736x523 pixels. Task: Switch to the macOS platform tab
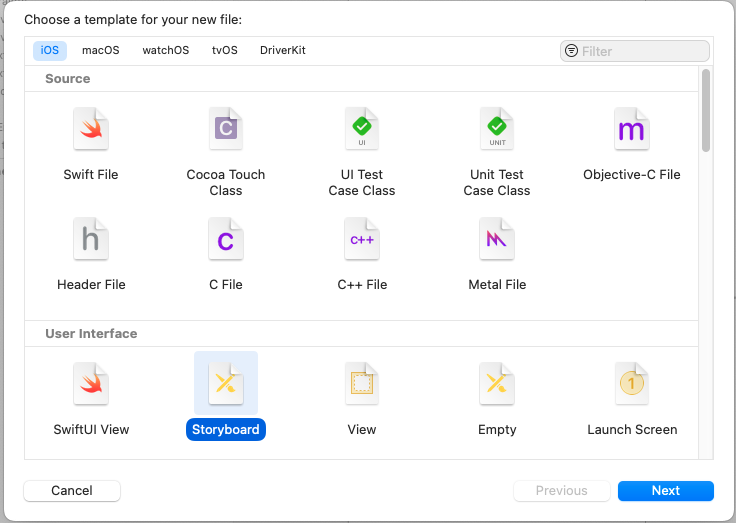tap(100, 51)
